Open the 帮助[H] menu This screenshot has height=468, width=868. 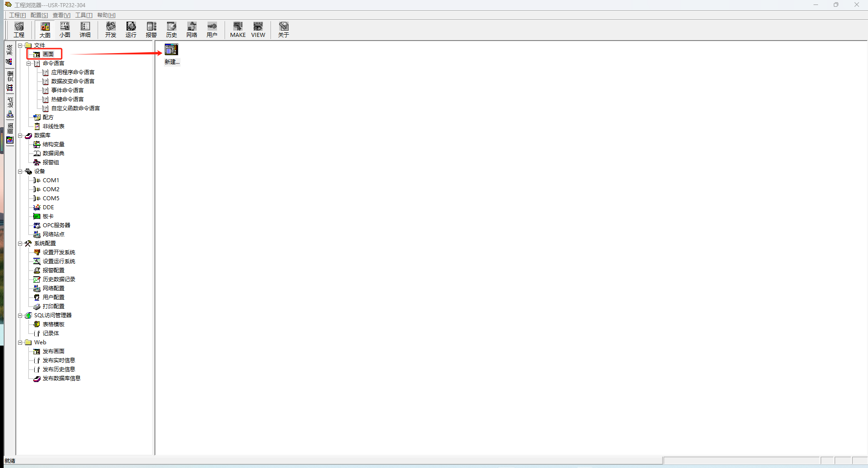[106, 15]
